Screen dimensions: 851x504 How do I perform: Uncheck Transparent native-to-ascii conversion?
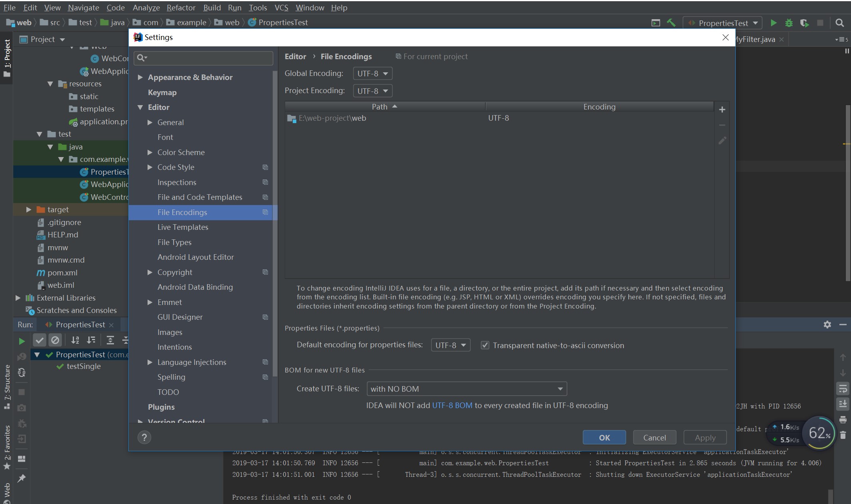click(485, 345)
